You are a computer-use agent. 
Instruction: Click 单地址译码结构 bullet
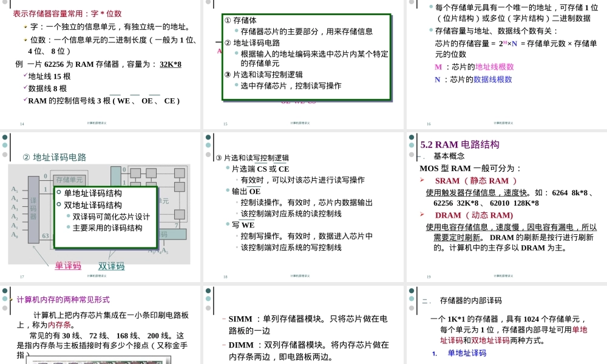[92, 193]
